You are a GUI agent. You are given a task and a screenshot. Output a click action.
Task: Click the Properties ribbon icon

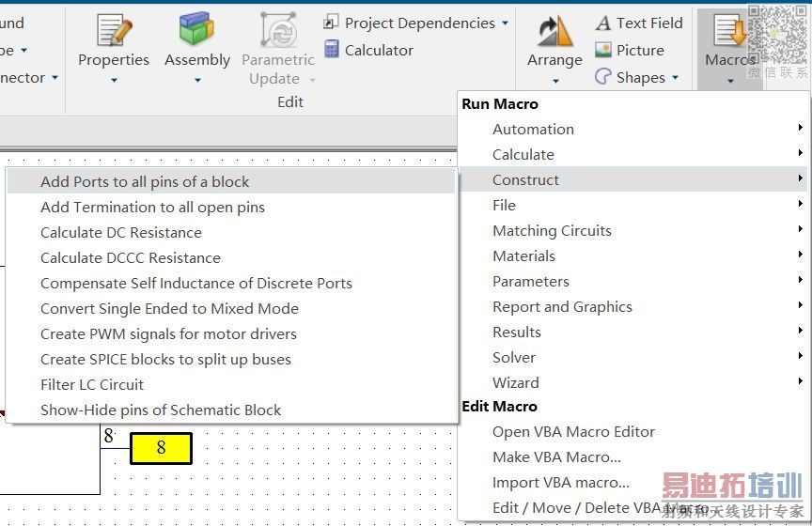tap(114, 31)
